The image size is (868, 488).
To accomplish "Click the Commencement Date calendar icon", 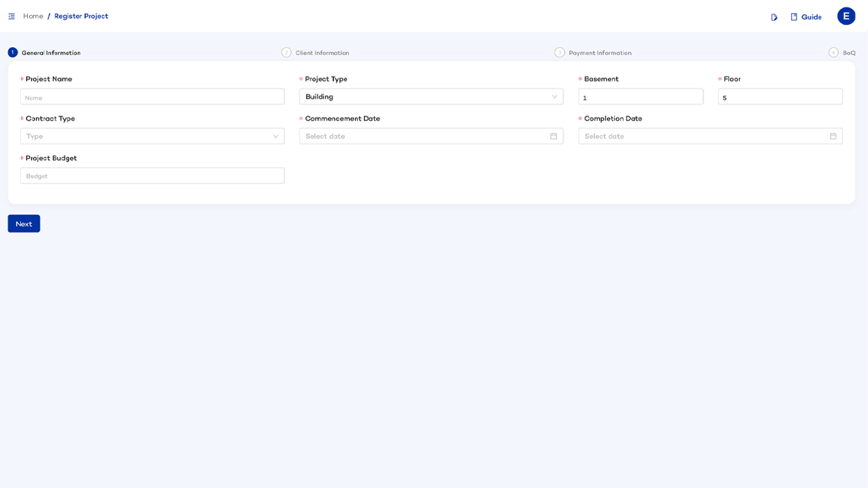I will (x=554, y=136).
